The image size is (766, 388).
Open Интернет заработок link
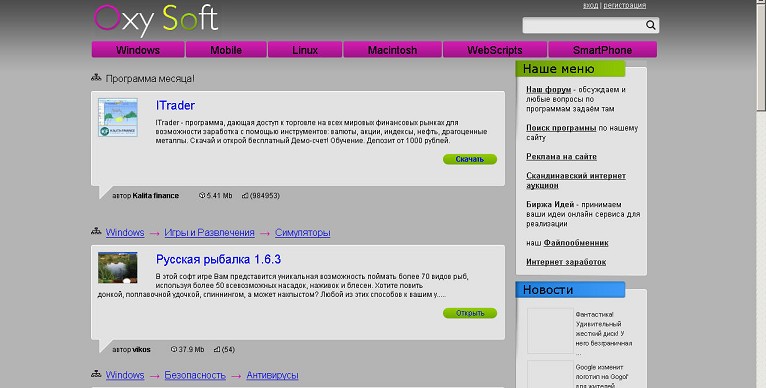pos(566,262)
